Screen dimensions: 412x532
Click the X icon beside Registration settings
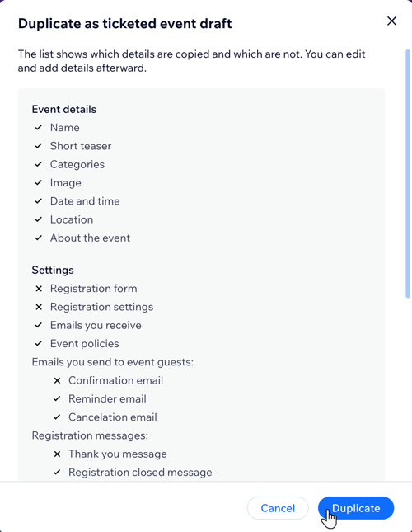coord(39,307)
